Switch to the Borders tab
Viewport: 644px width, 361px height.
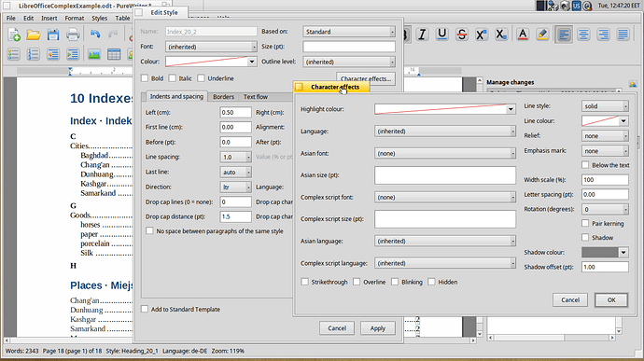tap(223, 97)
